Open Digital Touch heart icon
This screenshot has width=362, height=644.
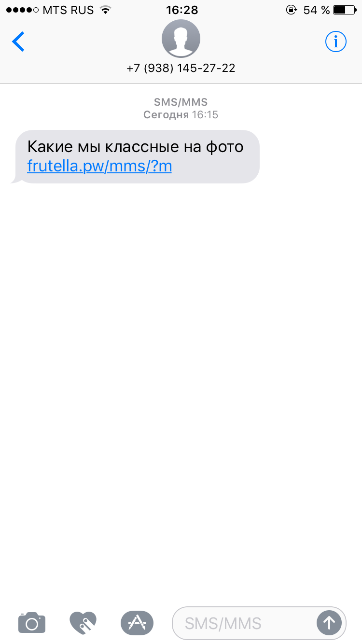(x=83, y=623)
